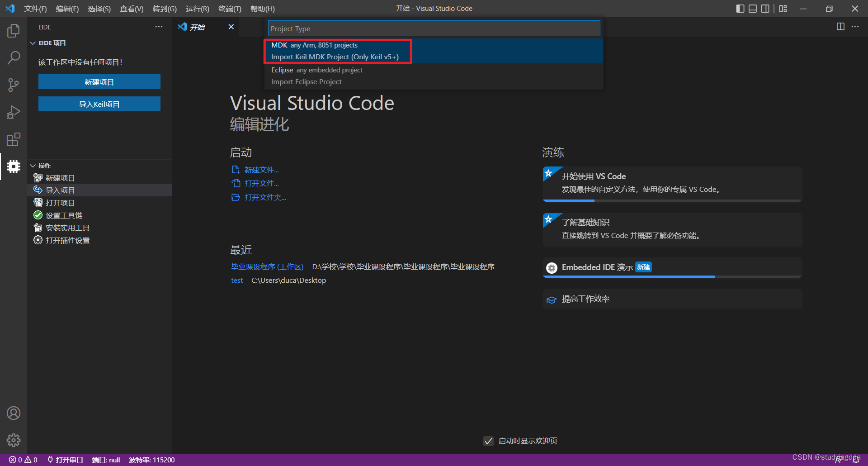Close the 开始 tab
Image resolution: width=868 pixels, height=466 pixels.
pyautogui.click(x=231, y=27)
